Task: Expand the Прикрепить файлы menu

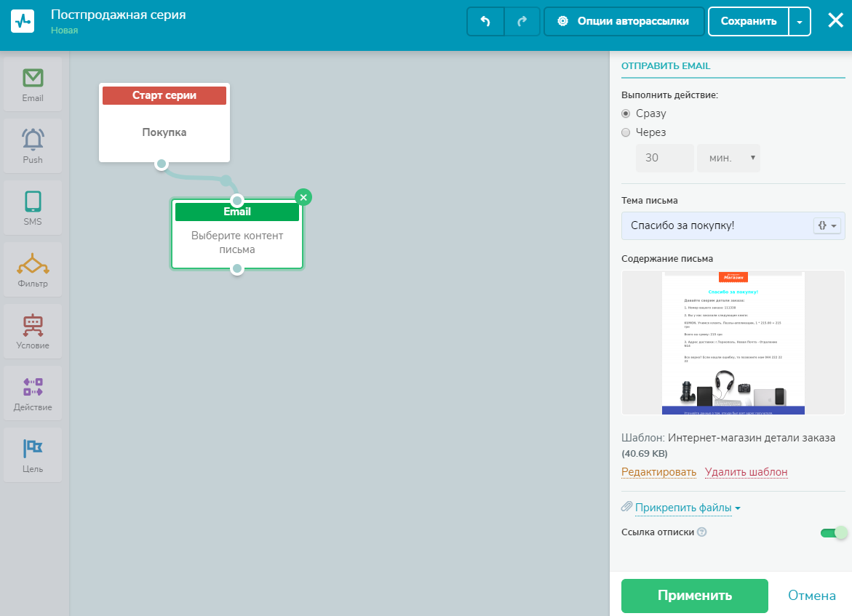Action: click(687, 508)
